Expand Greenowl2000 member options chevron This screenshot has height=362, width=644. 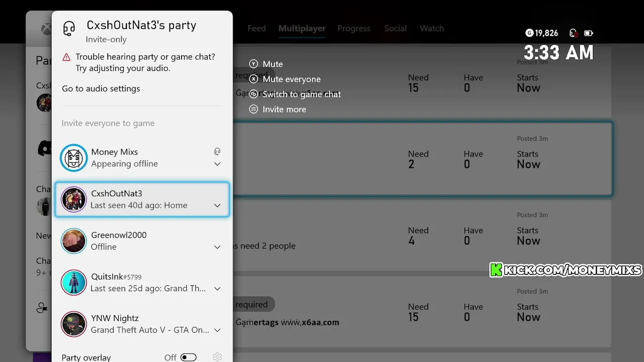(x=217, y=247)
